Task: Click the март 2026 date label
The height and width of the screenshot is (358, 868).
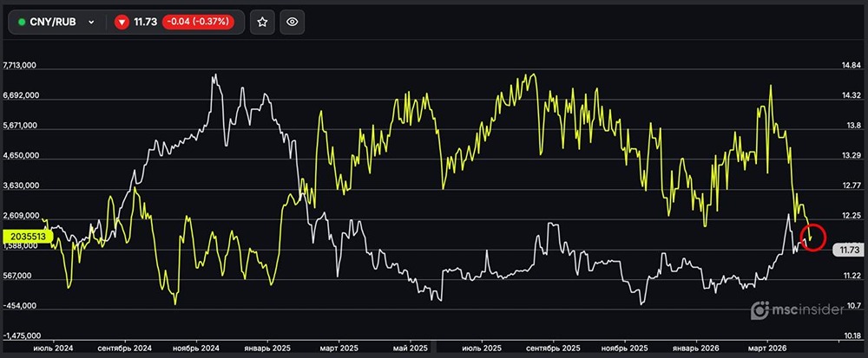Action: point(767,348)
